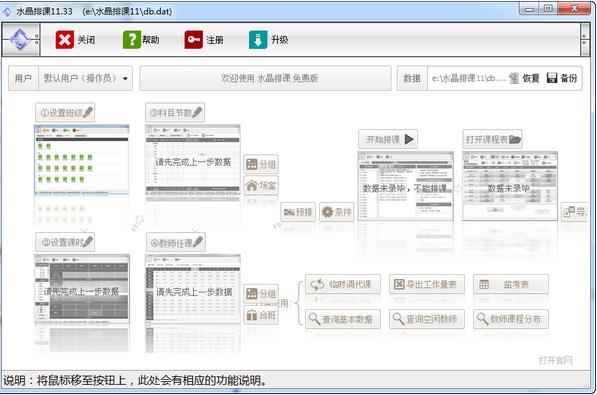Expand the 默认用户 user dropdown

(85, 78)
